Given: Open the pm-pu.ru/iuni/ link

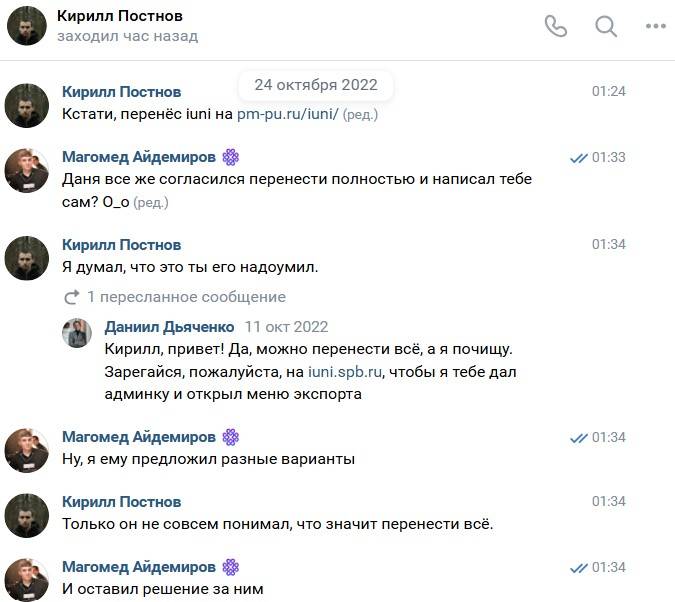Looking at the screenshot, I should point(288,114).
